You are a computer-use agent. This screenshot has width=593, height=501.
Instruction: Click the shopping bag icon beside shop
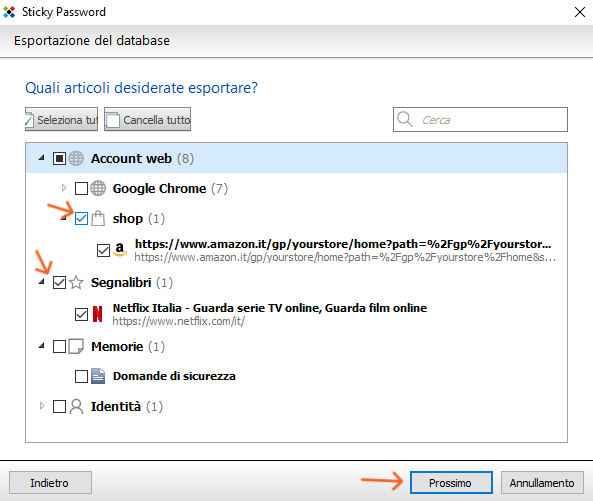pyautogui.click(x=98, y=218)
